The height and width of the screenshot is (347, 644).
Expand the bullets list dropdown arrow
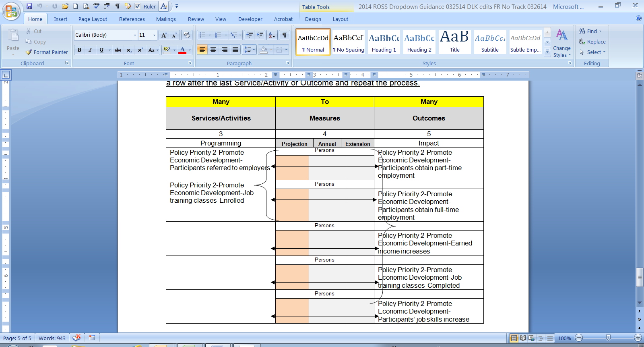[210, 35]
